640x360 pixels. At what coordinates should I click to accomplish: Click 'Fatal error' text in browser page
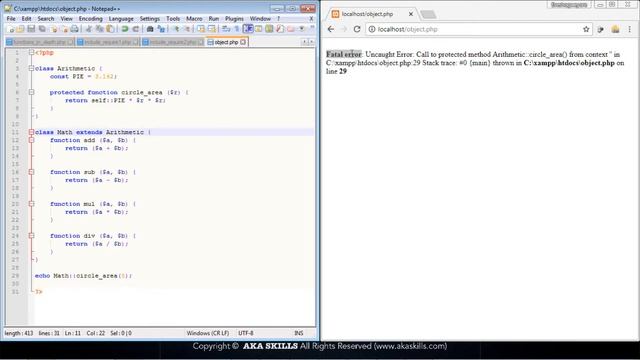click(x=344, y=54)
